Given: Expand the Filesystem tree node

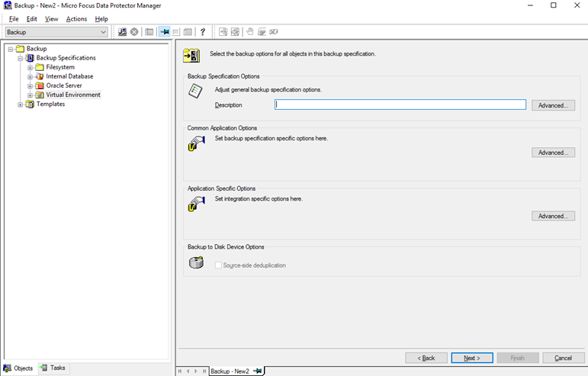Looking at the screenshot, I should coord(30,67).
